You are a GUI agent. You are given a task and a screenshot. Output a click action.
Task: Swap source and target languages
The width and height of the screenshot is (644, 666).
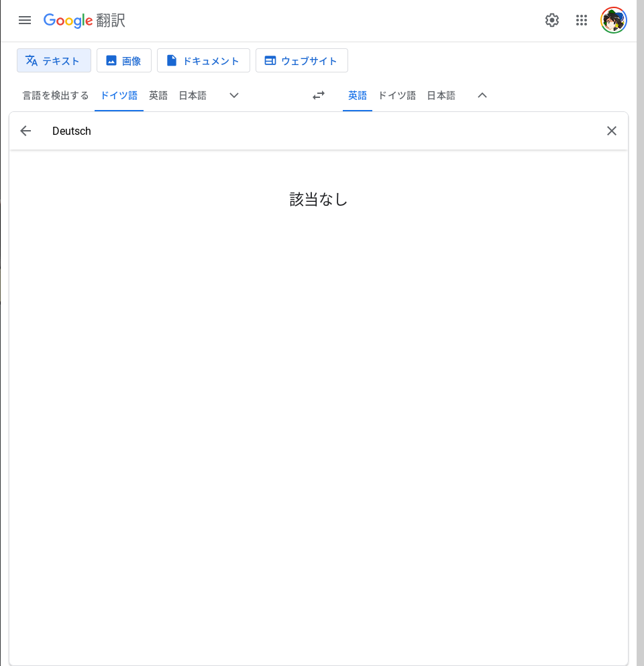319,95
